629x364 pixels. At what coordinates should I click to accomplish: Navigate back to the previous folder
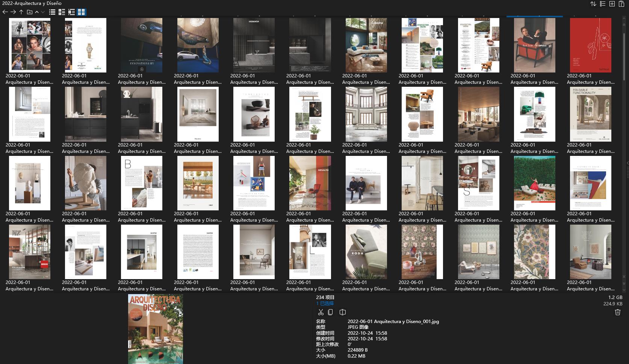pyautogui.click(x=5, y=12)
